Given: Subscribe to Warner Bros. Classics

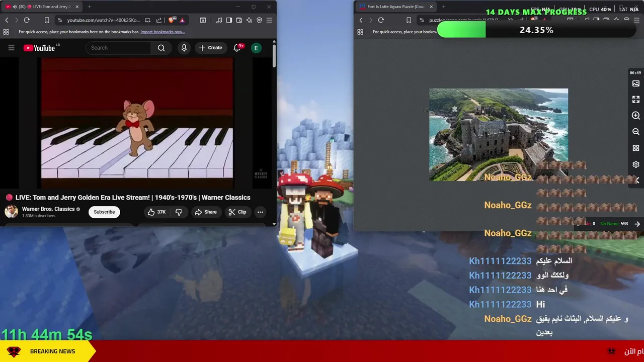Looking at the screenshot, I should tap(104, 212).
